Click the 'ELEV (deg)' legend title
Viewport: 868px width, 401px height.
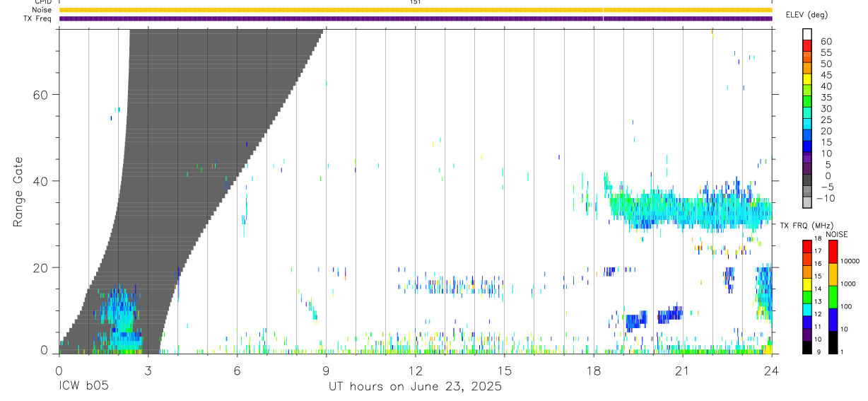pos(807,15)
